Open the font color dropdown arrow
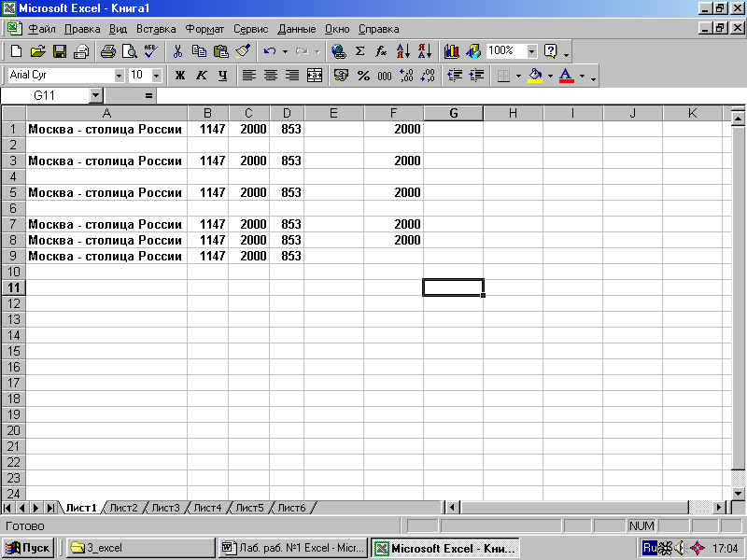The image size is (747, 560). tap(582, 76)
